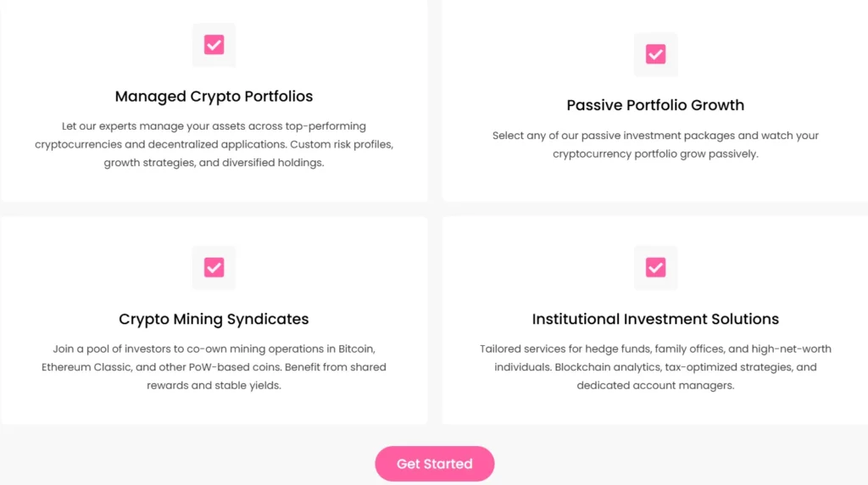Open the Institutional Investment Solutions heading

point(655,319)
